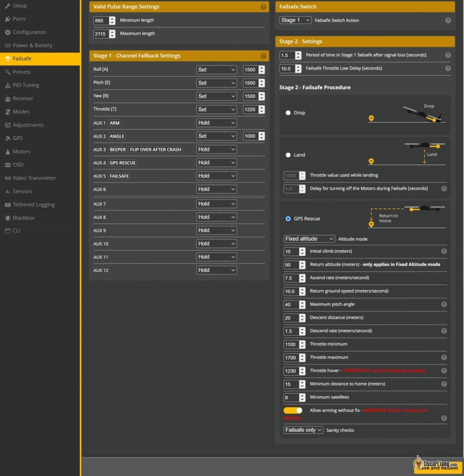Open the AUX 4 GPS RESCUE dropdown

point(216,162)
